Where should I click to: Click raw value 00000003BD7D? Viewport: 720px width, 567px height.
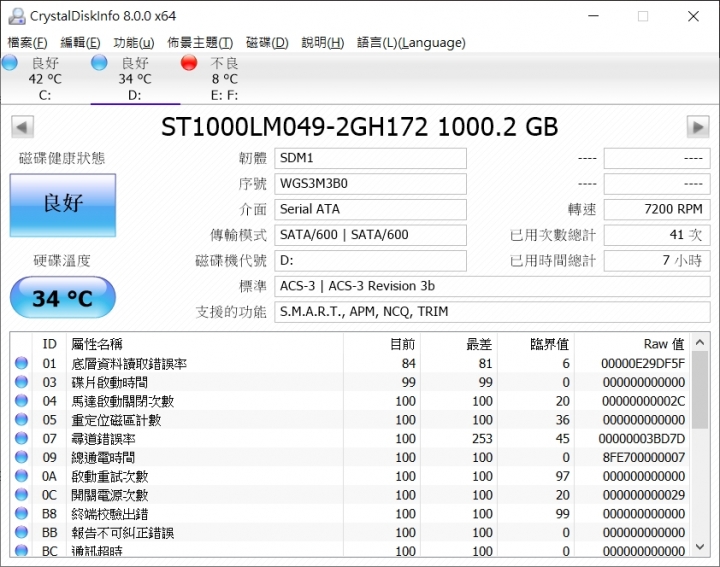coord(642,438)
